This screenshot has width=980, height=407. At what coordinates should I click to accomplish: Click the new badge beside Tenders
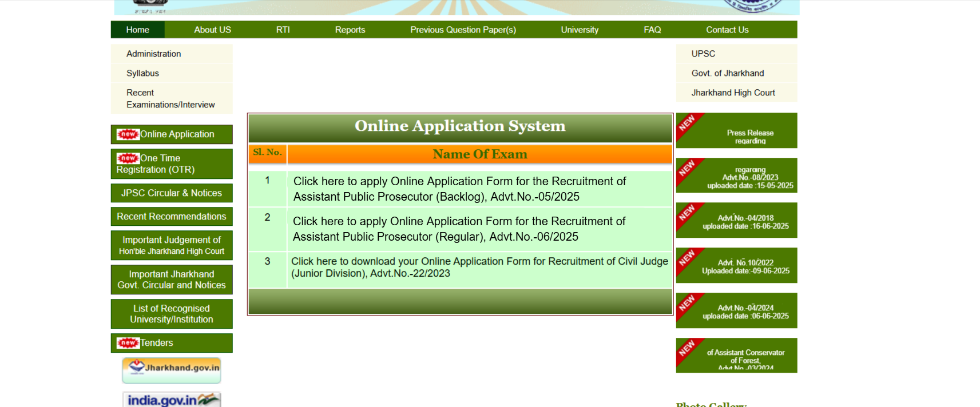click(x=128, y=343)
